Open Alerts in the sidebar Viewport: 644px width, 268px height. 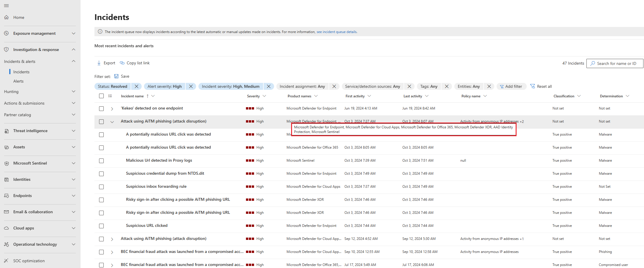point(18,81)
